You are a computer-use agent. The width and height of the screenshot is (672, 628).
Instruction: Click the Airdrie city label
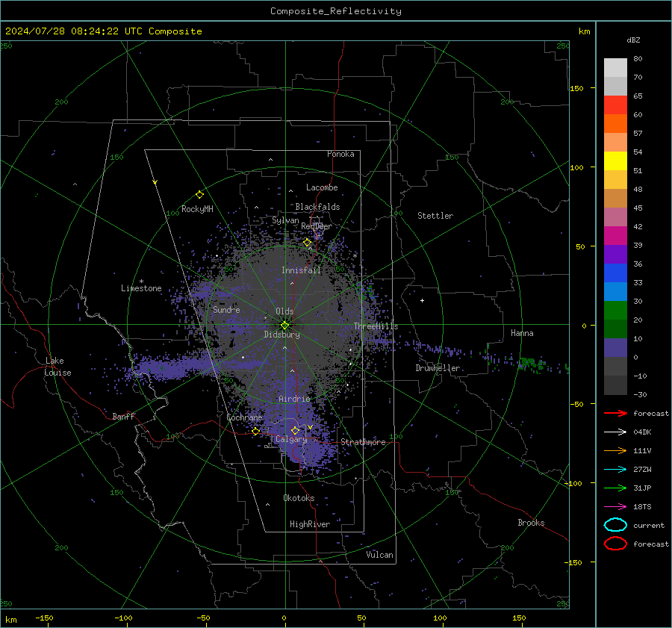pos(294,399)
